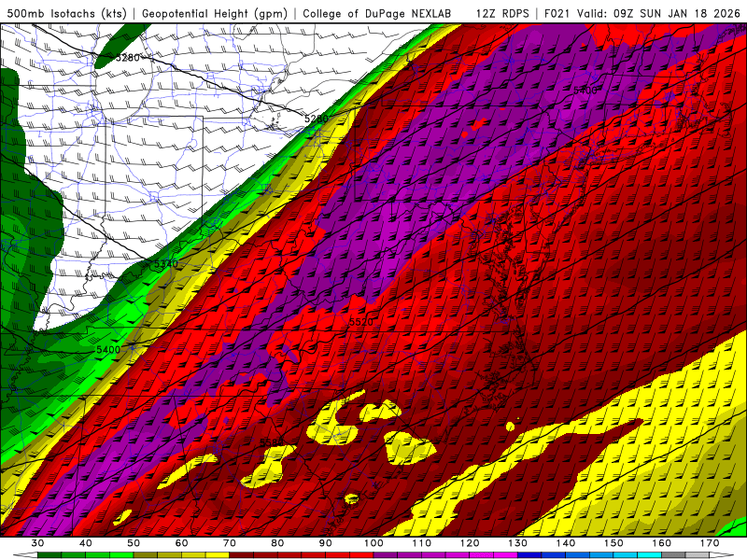Click the 160 knot color bar label
The width and height of the screenshot is (747, 560).
[661, 543]
